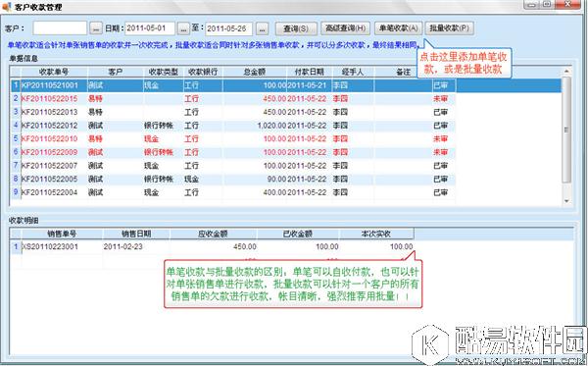Select sales order XS20110223001
Image resolution: width=588 pixels, height=366 pixels.
[50, 246]
